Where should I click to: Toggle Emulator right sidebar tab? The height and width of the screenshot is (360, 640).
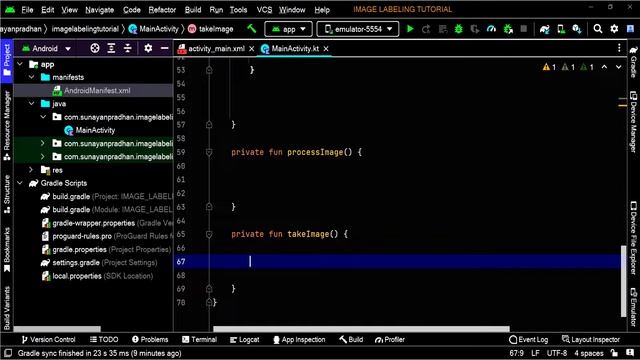633,307
